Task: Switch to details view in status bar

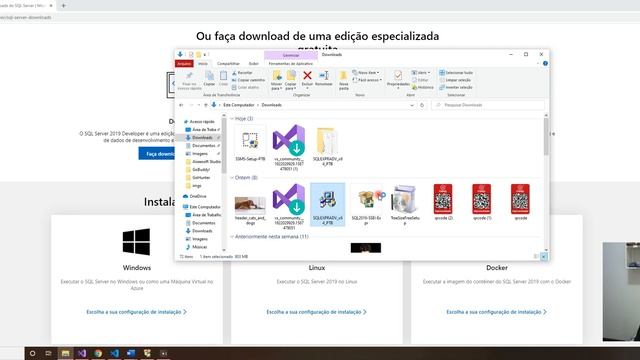Action: 536,256
